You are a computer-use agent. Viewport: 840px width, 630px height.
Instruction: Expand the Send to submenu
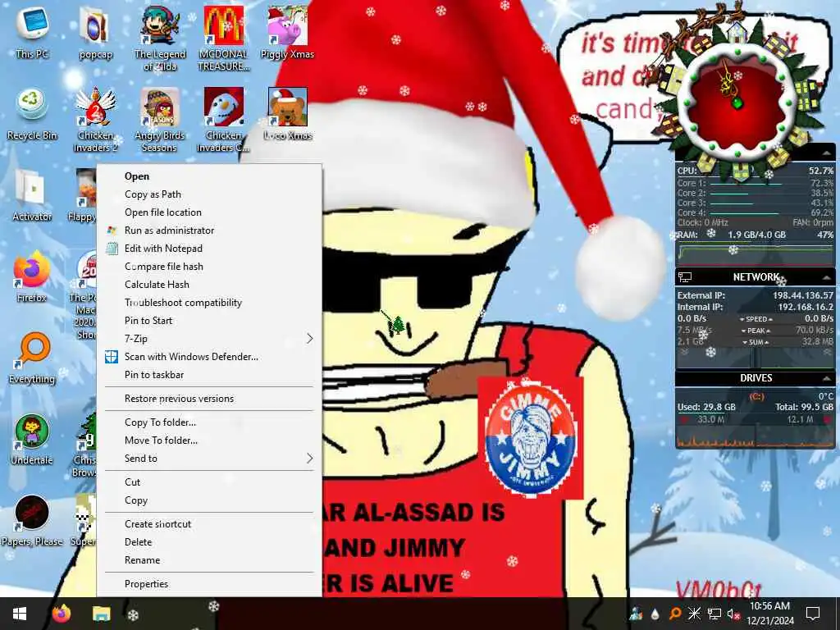309,458
